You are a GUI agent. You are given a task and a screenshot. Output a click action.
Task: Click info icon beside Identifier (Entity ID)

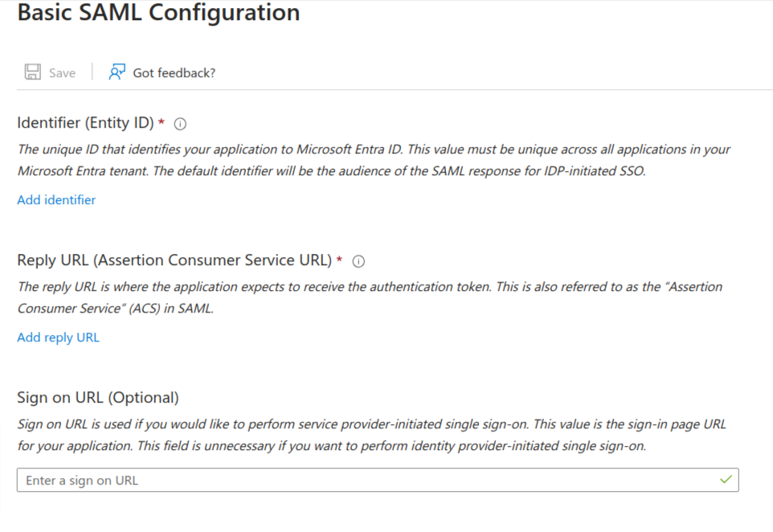(x=180, y=124)
